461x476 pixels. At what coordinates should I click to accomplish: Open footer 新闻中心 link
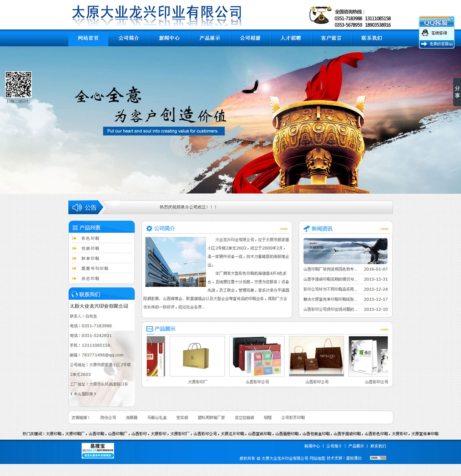[x=312, y=446]
